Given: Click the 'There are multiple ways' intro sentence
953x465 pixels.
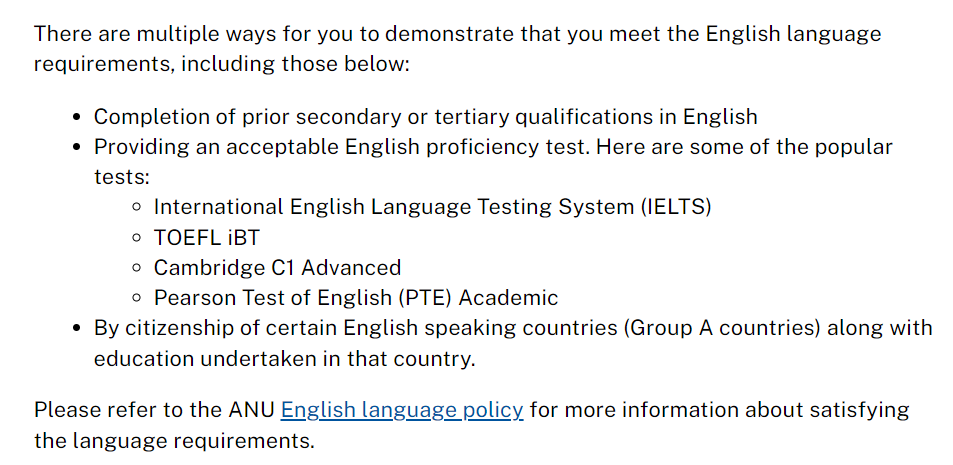Looking at the screenshot, I should point(457,33).
